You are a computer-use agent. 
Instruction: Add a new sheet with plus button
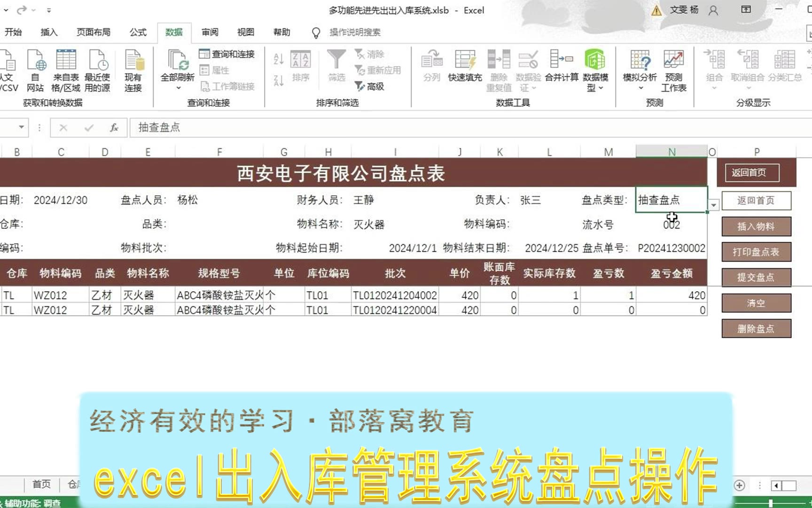coord(739,485)
